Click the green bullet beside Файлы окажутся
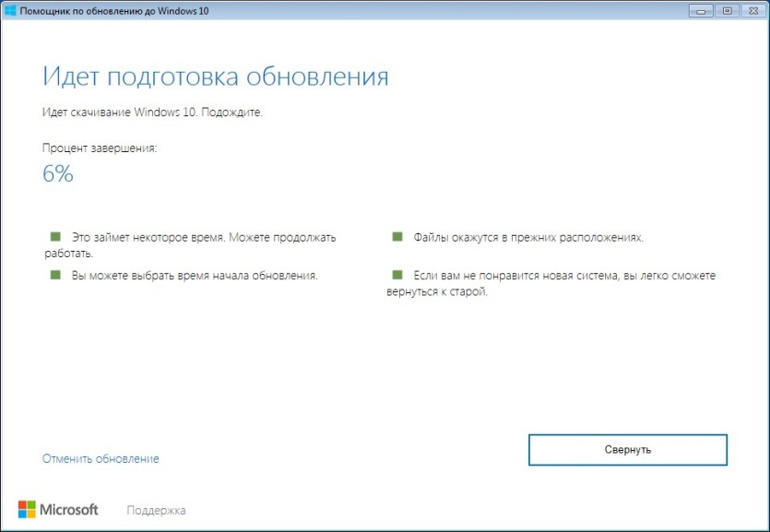Image resolution: width=770 pixels, height=532 pixels. (x=397, y=237)
